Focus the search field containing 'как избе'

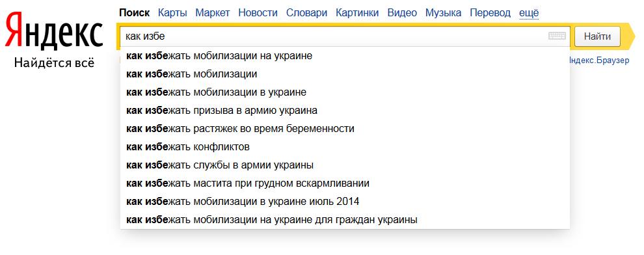(344, 36)
